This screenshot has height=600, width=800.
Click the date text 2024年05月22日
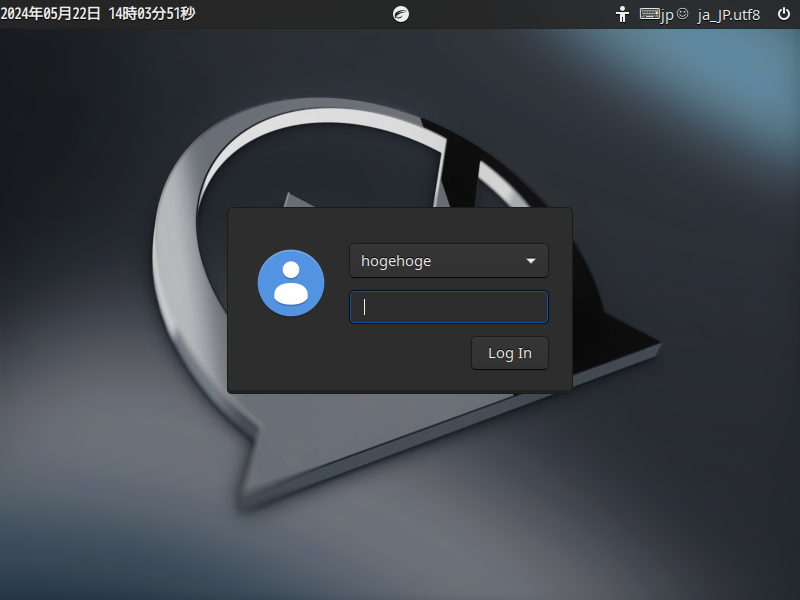(x=51, y=14)
